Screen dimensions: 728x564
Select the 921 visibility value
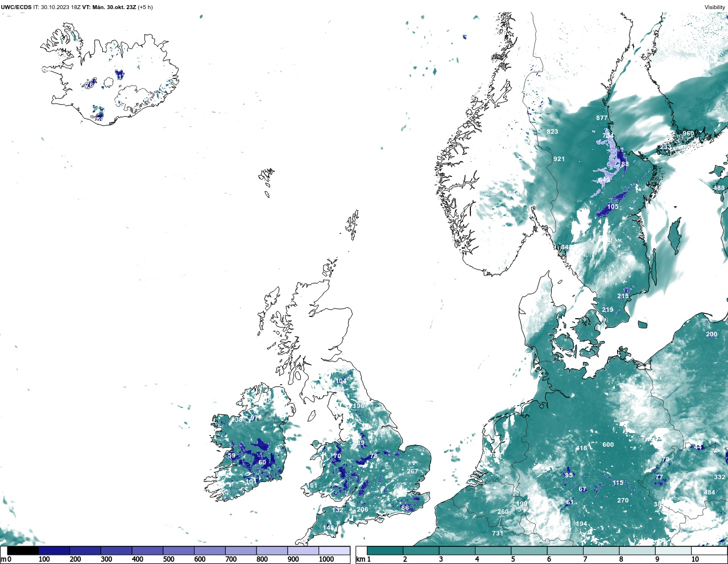[x=559, y=159]
